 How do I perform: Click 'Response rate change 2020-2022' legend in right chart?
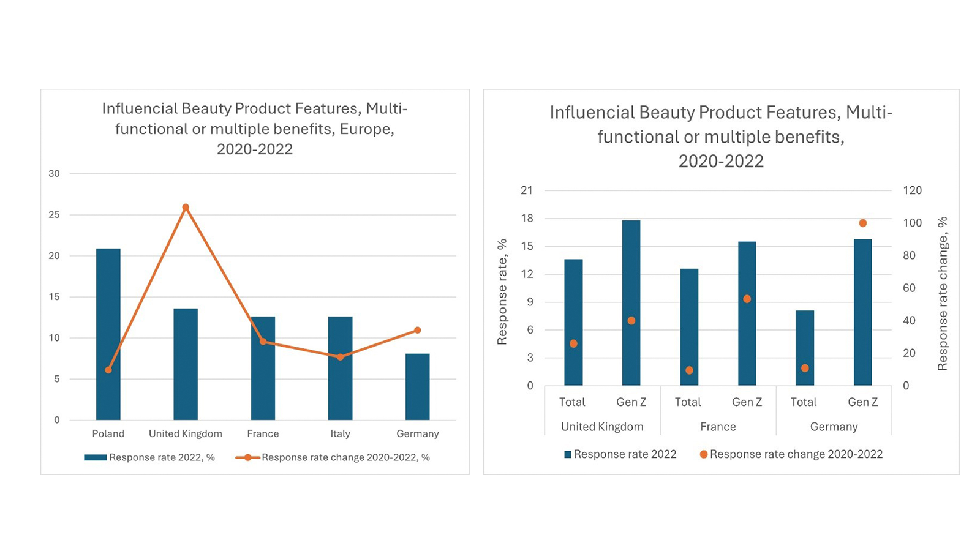pyautogui.click(x=791, y=454)
